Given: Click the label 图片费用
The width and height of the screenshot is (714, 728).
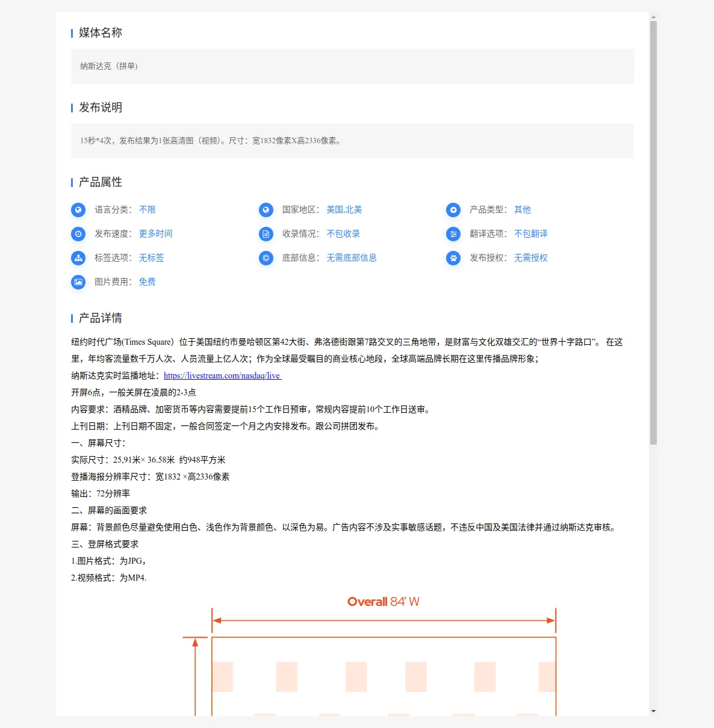Looking at the screenshot, I should pyautogui.click(x=113, y=282).
